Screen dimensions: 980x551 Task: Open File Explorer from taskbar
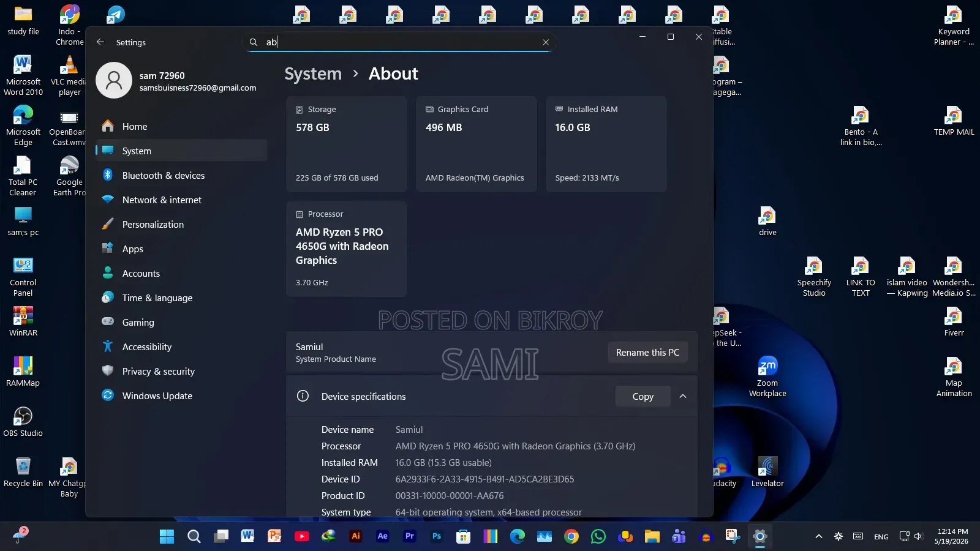pos(652,536)
